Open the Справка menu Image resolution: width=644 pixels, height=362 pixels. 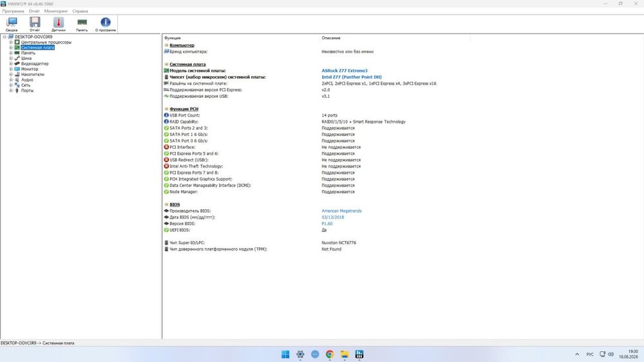point(80,11)
